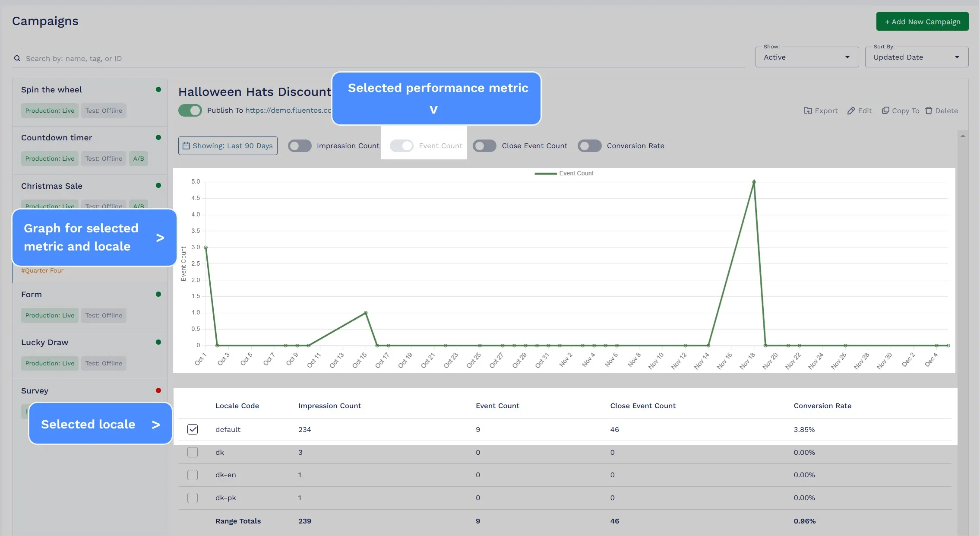This screenshot has width=980, height=536.
Task: Open Showing Last 90 Days date picker
Action: click(x=228, y=146)
